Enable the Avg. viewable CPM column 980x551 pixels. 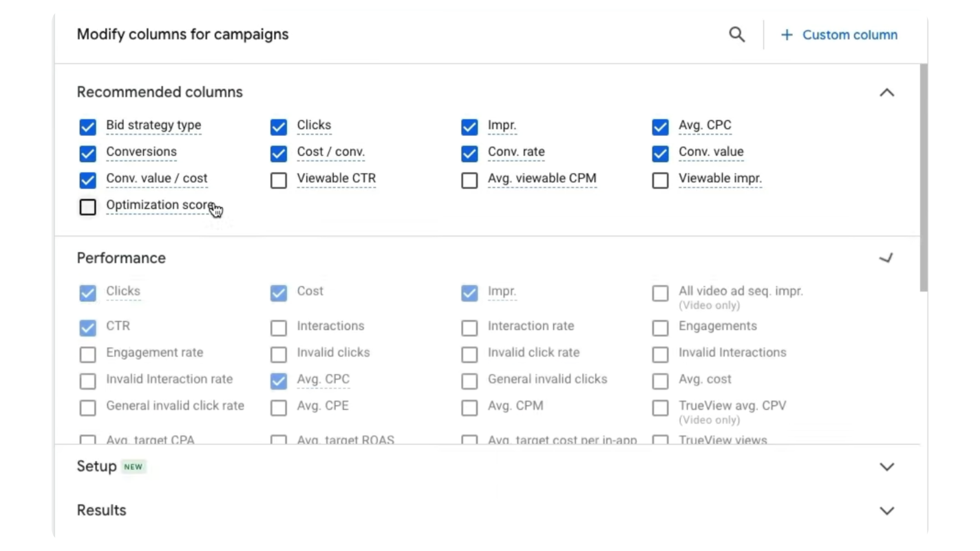[469, 180]
